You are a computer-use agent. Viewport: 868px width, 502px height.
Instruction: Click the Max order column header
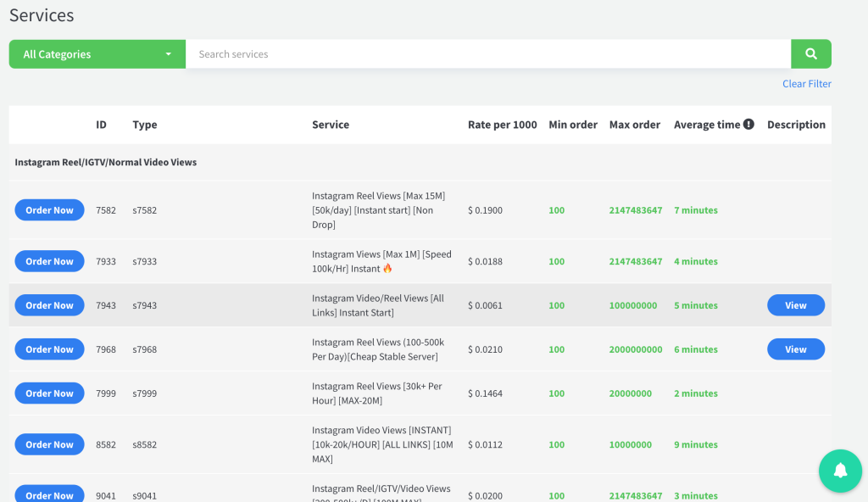(634, 125)
